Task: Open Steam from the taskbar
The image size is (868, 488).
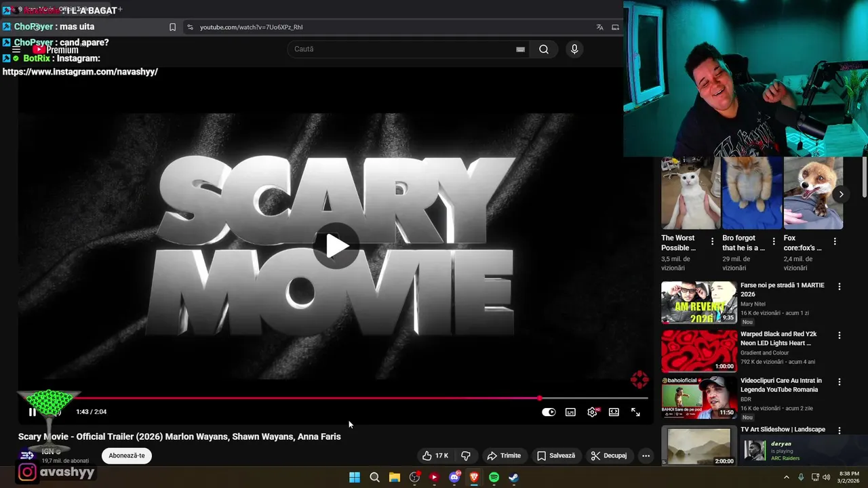Action: click(514, 477)
